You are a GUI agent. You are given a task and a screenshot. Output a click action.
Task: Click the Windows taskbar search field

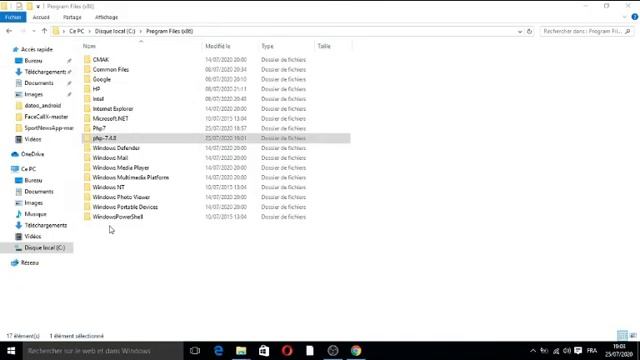tap(103, 351)
